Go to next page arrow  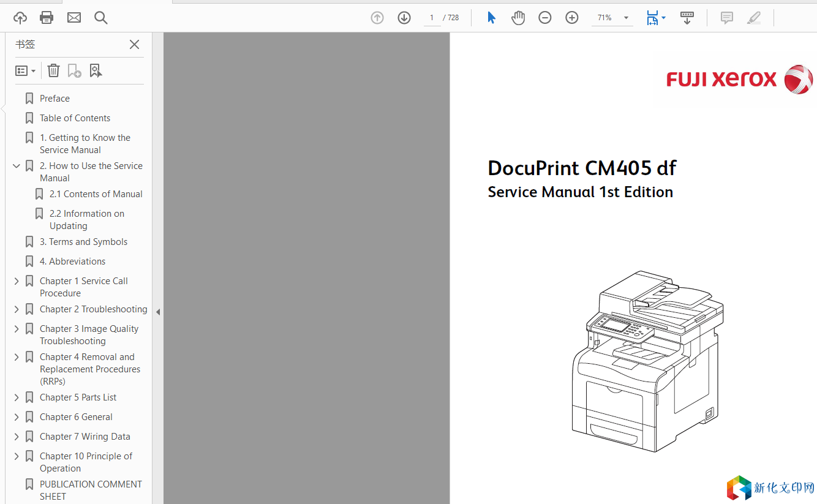(x=404, y=18)
